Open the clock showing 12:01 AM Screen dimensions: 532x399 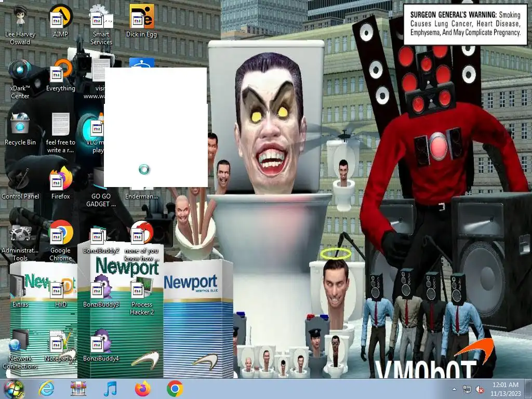[x=505, y=389]
